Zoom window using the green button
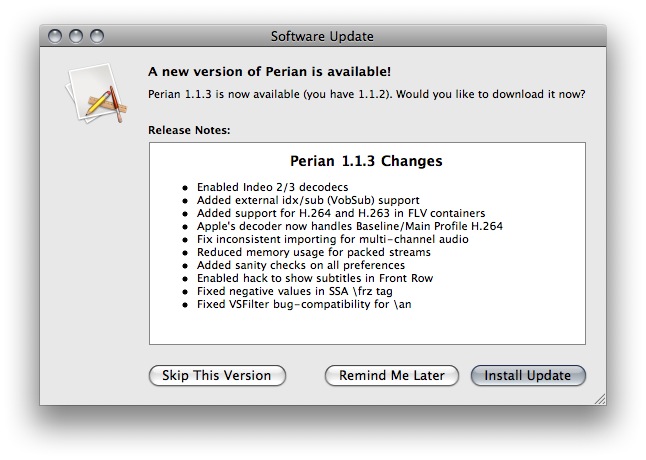 tap(97, 37)
